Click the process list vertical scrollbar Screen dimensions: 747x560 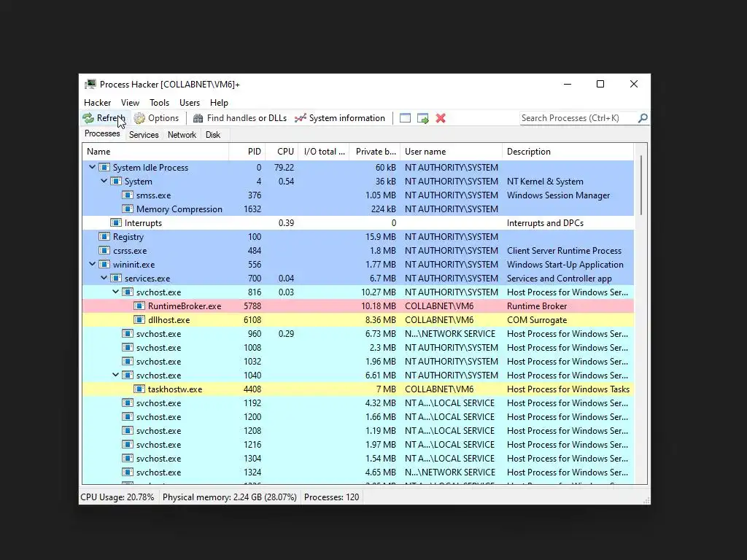pyautogui.click(x=640, y=186)
